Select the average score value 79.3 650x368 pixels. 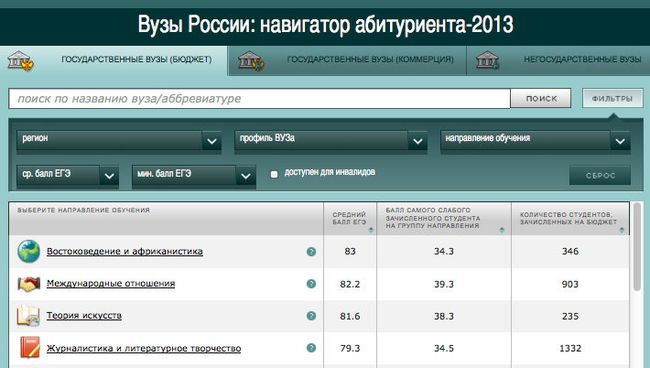(x=350, y=349)
